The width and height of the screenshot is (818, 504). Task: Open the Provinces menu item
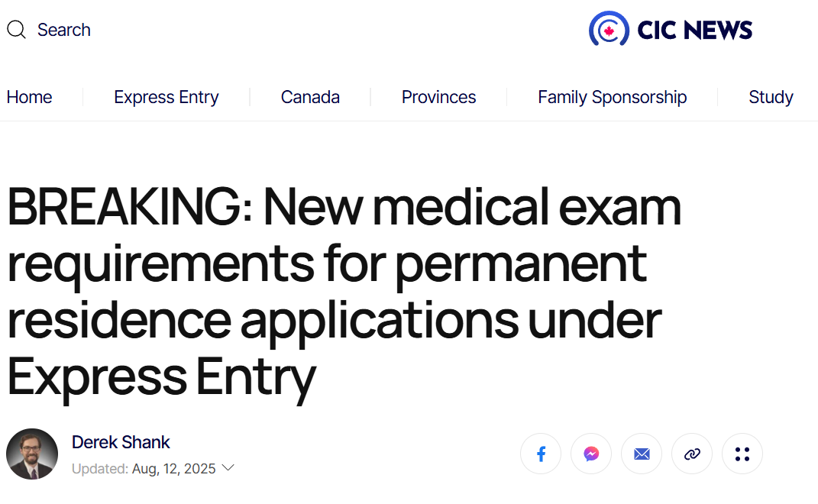[438, 97]
